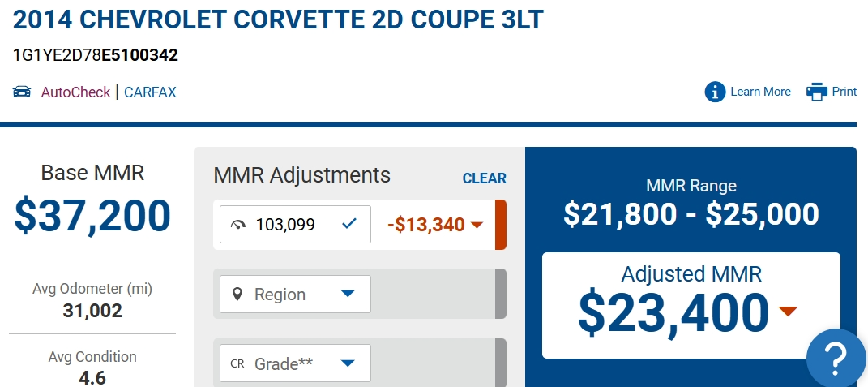The image size is (868, 387).
Task: Click the CR icon beside Grade
Action: tap(237, 363)
